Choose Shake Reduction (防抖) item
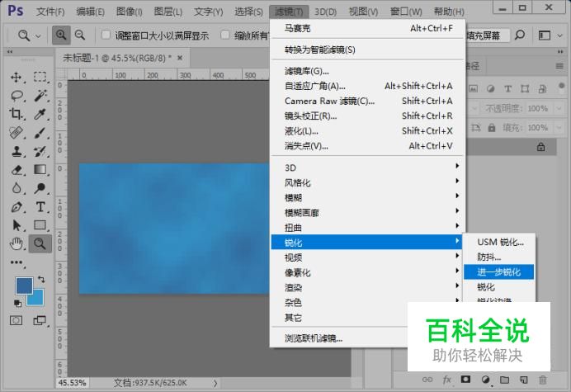 click(x=499, y=257)
